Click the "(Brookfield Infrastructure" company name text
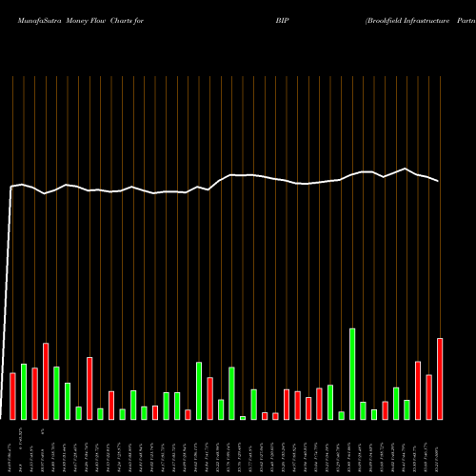The height and width of the screenshot is (476, 476). (407, 21)
